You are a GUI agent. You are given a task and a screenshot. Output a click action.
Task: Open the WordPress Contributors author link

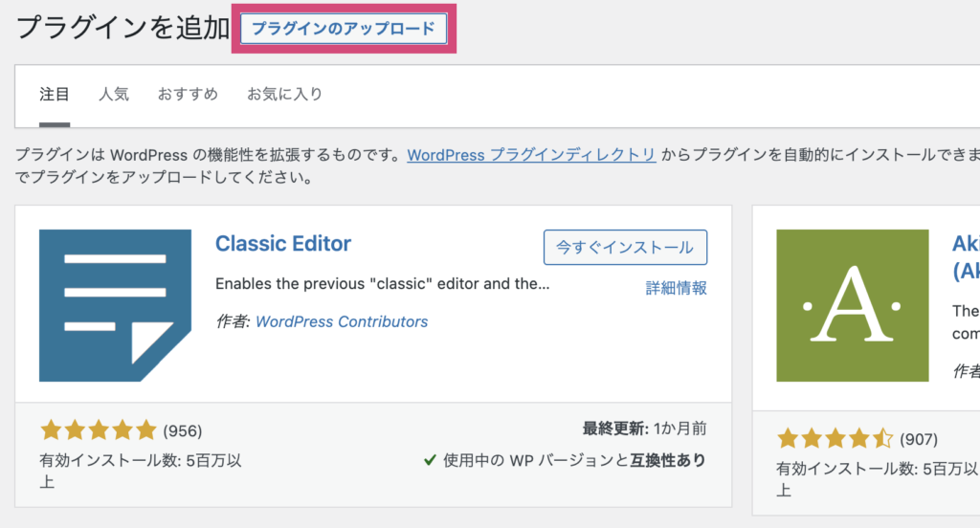pos(342,321)
